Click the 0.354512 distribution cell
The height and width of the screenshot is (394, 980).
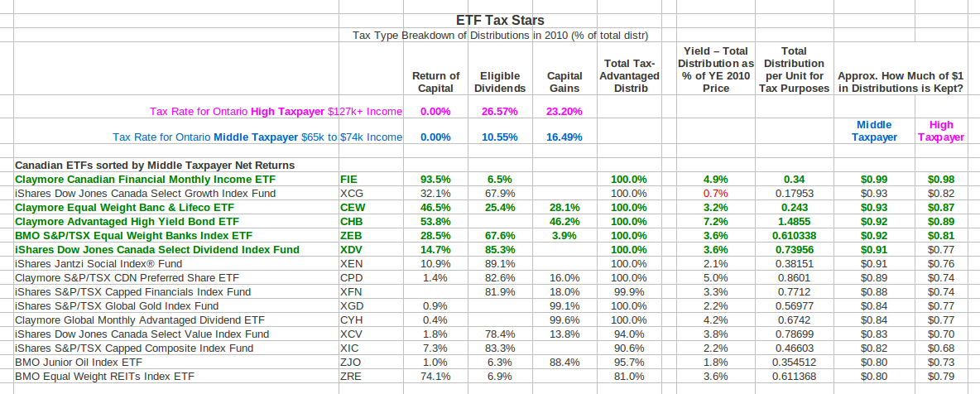tap(794, 362)
